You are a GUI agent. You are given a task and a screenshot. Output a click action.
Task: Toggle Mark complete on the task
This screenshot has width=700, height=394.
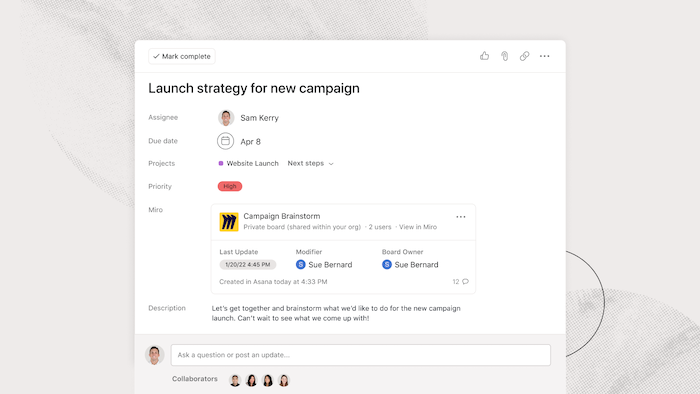point(182,56)
